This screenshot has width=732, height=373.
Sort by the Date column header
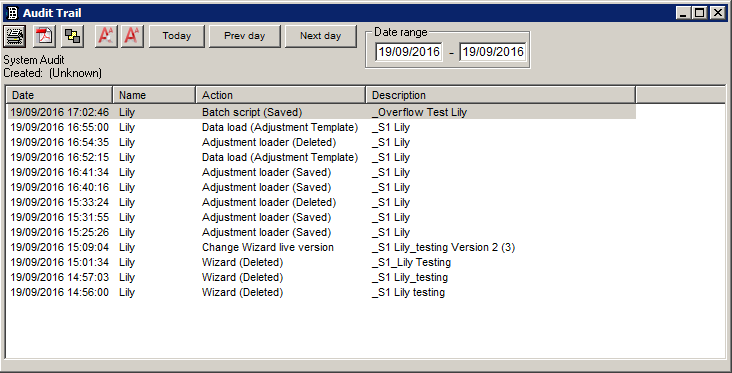(59, 95)
